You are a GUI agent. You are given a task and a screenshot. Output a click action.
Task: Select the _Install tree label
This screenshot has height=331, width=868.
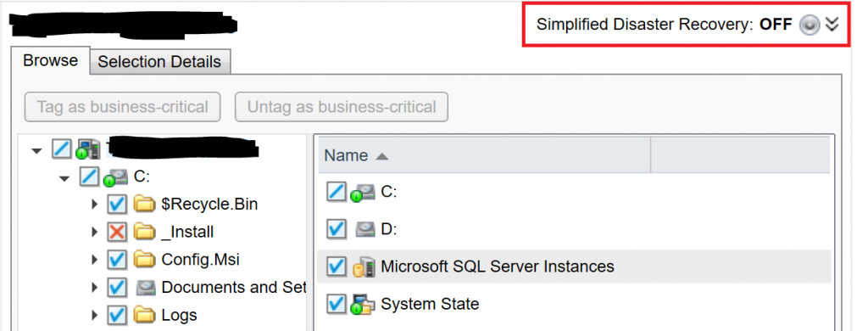point(187,232)
